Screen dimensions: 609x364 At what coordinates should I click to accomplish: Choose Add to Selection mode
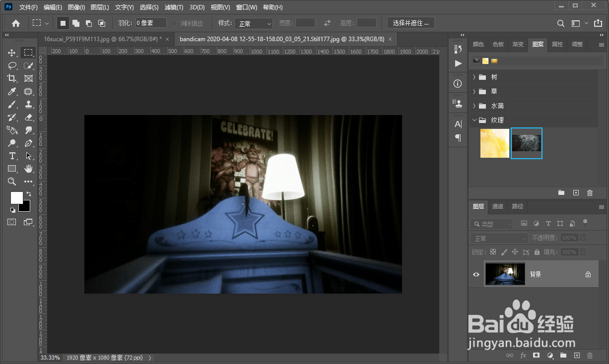(x=76, y=23)
